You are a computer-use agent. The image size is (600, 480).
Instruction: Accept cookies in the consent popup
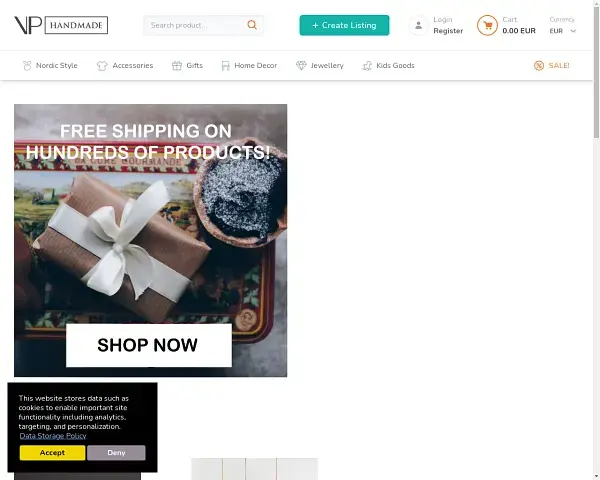(52, 452)
